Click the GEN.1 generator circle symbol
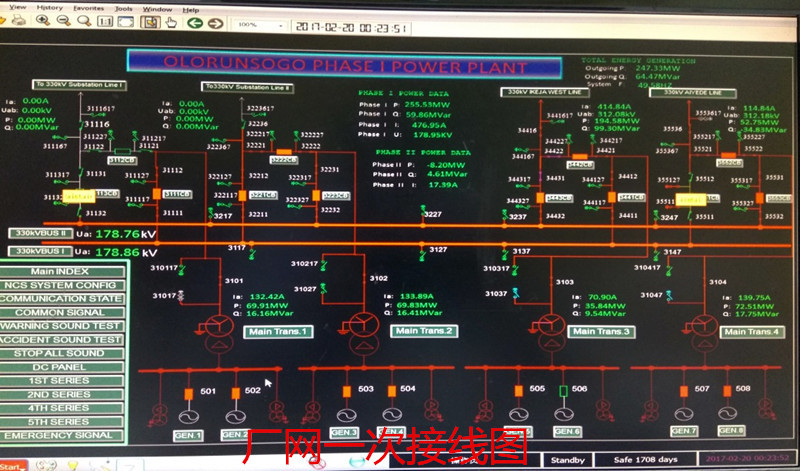 [x=189, y=416]
